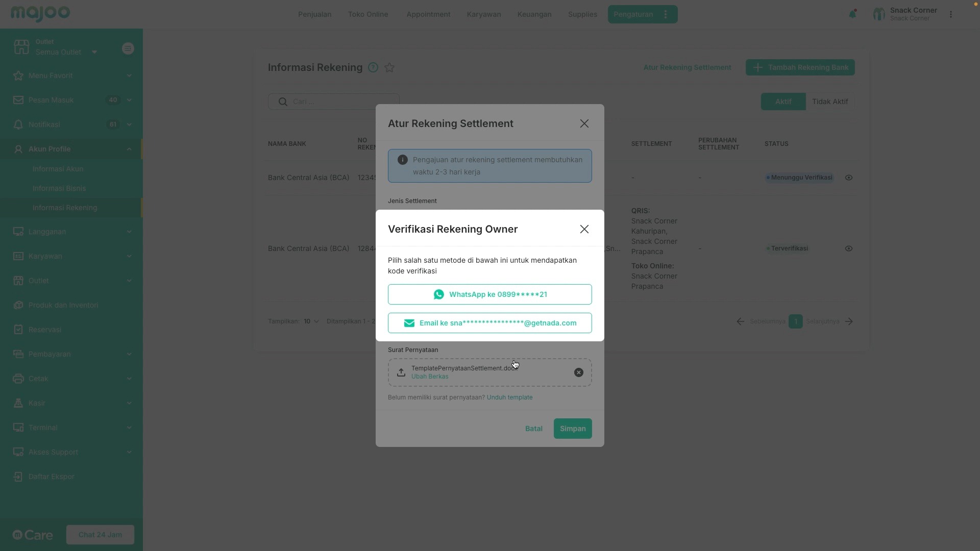Select Informasi Bisnis in sidebar
This screenshot has height=551, width=980.
tap(59, 188)
